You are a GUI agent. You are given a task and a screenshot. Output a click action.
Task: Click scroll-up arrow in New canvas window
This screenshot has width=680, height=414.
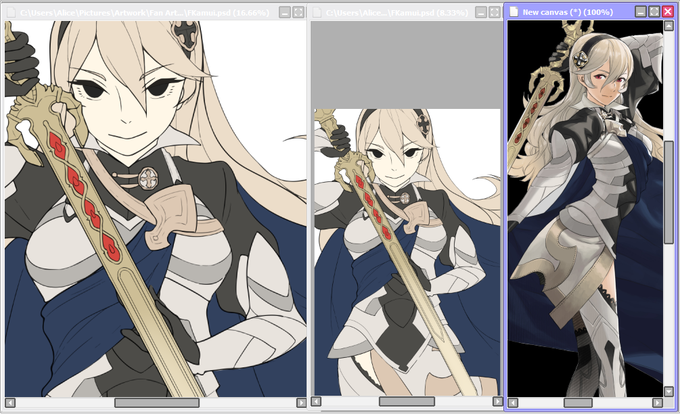(668, 26)
